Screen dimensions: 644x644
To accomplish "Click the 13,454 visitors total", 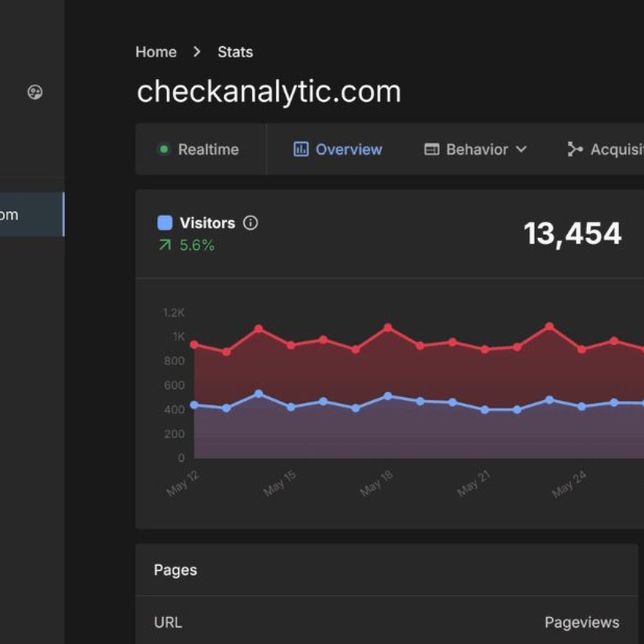I will (x=572, y=233).
